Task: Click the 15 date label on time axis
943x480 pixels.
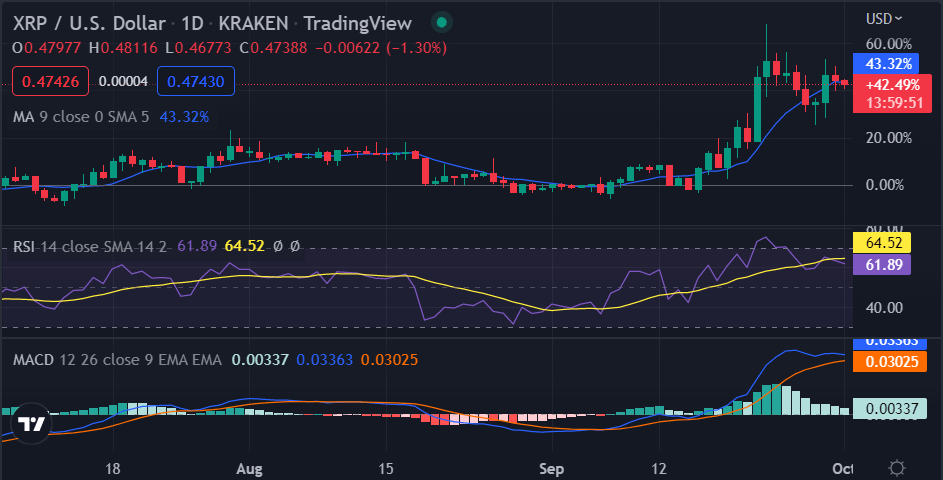Action: tap(385, 469)
